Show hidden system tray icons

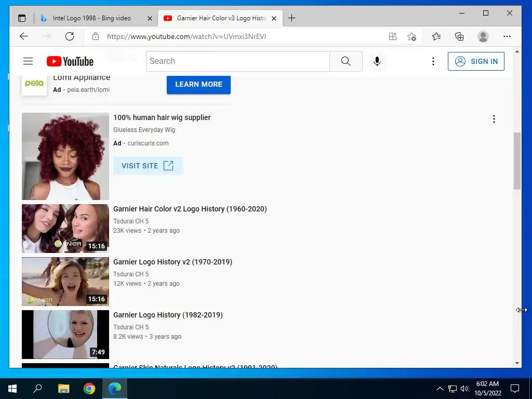440,389
